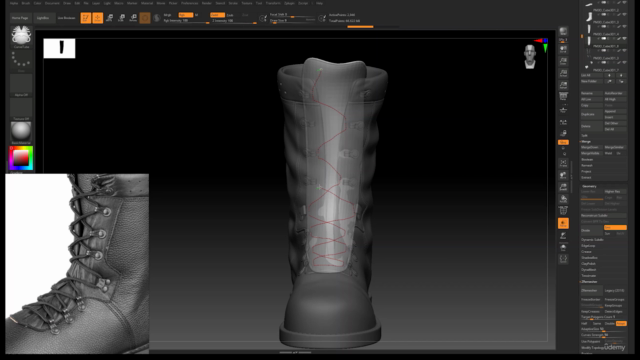Click the Zoom3D icon
640x360 pixels.
point(563,187)
